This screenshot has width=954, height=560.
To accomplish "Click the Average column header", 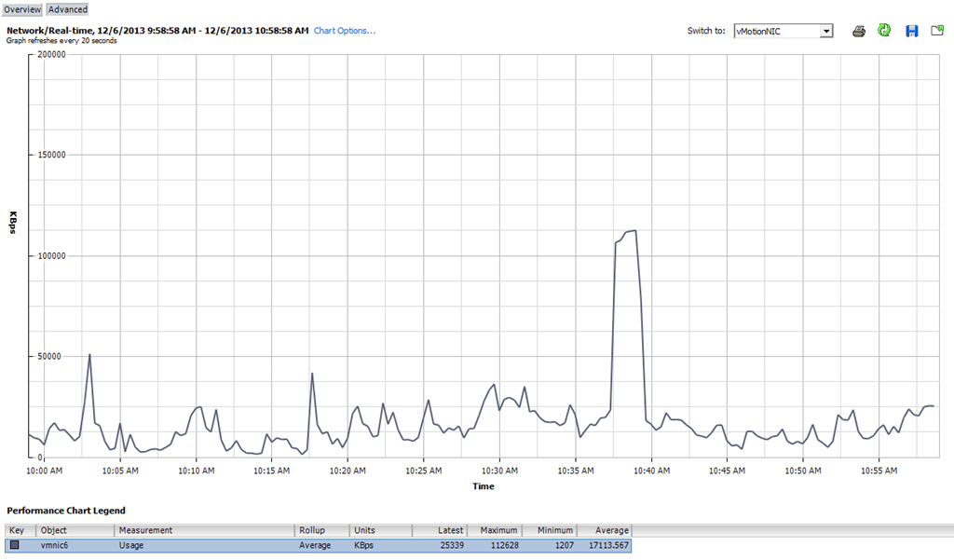I will coord(604,530).
